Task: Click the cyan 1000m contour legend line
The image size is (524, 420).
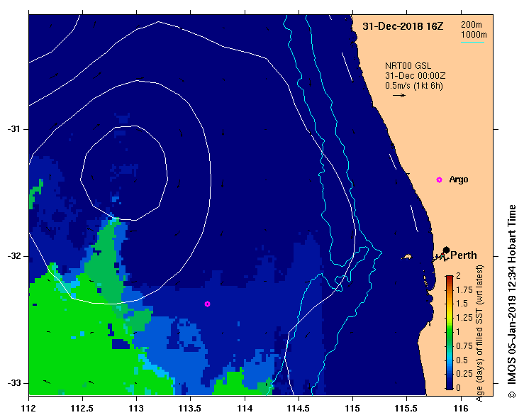Action: [x=472, y=42]
